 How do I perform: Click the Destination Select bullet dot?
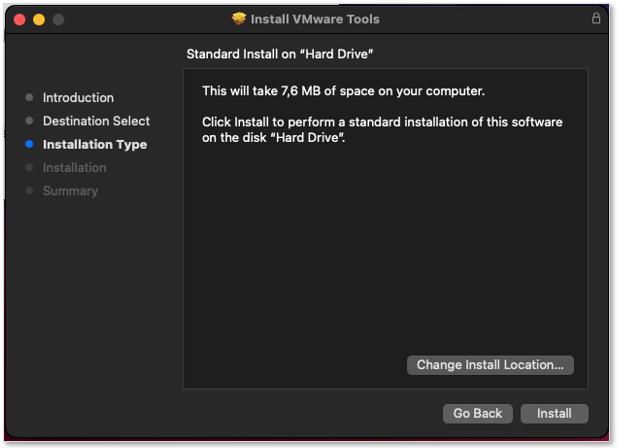[29, 121]
